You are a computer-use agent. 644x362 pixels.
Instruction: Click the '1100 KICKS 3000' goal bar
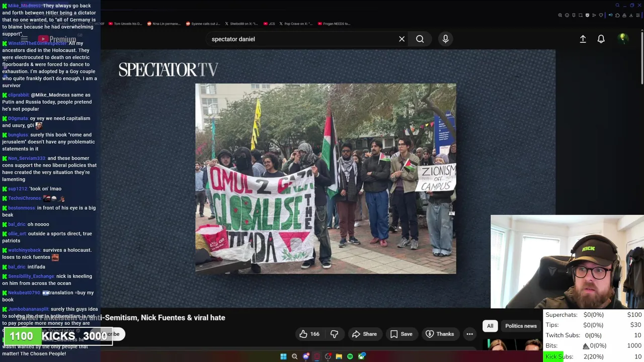coord(57,336)
